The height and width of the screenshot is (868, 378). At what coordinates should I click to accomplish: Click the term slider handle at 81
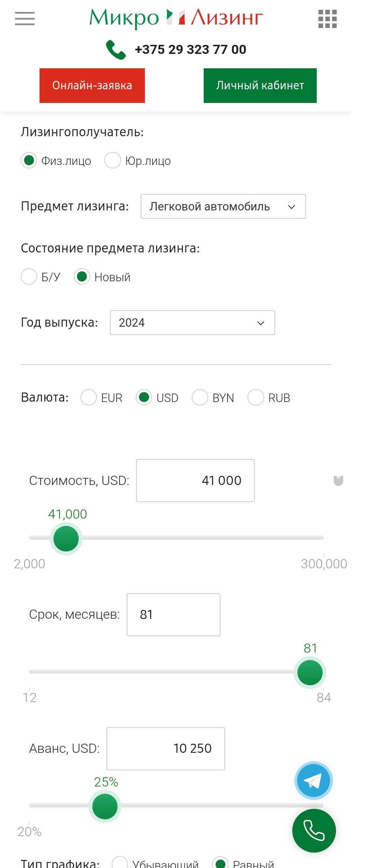[310, 672]
